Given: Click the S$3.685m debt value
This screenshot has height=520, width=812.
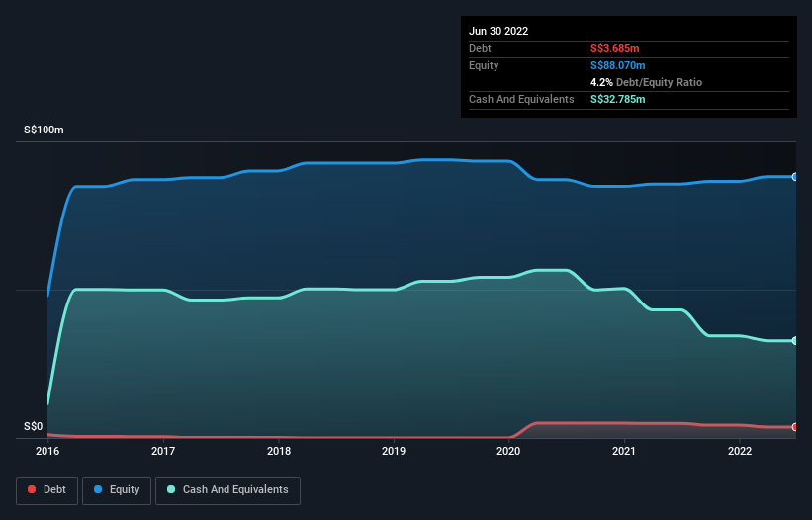Looking at the screenshot, I should tap(615, 48).
